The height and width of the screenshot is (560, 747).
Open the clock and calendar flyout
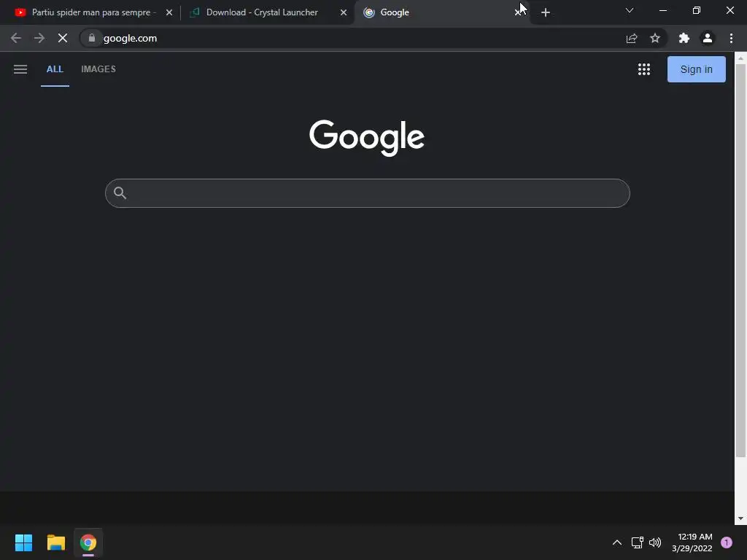tap(692, 542)
